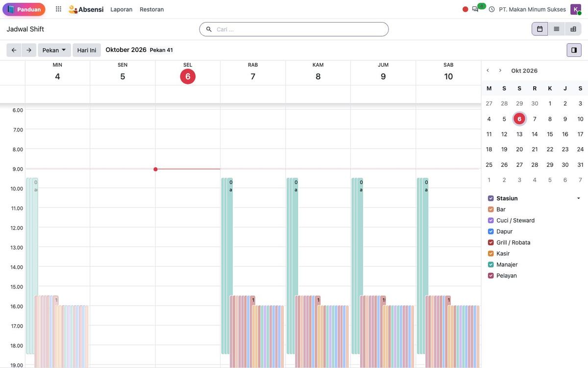Screen dimensions: 588x368
Task: Open company switcher PT. Makan Minum Sukses
Action: [x=533, y=9]
